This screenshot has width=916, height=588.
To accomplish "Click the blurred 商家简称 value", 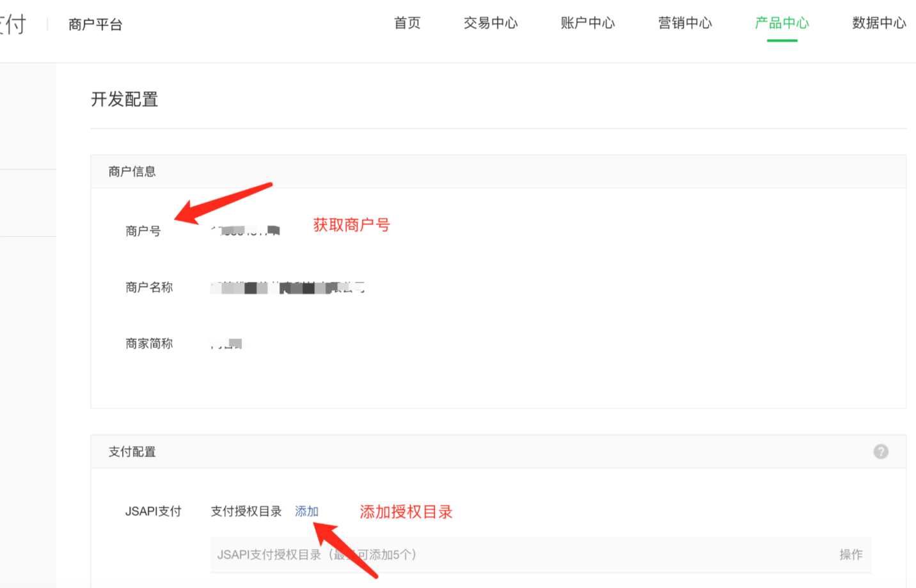I will pyautogui.click(x=226, y=344).
